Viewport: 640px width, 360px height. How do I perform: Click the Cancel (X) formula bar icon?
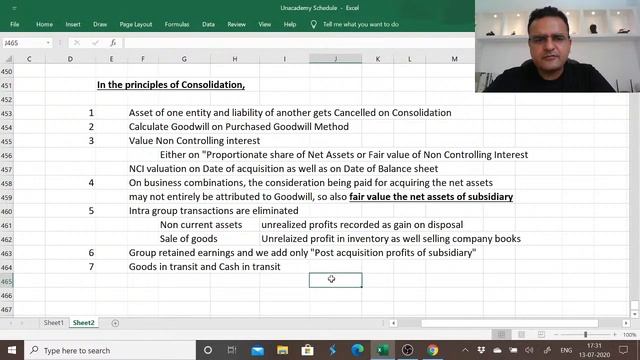77,43
